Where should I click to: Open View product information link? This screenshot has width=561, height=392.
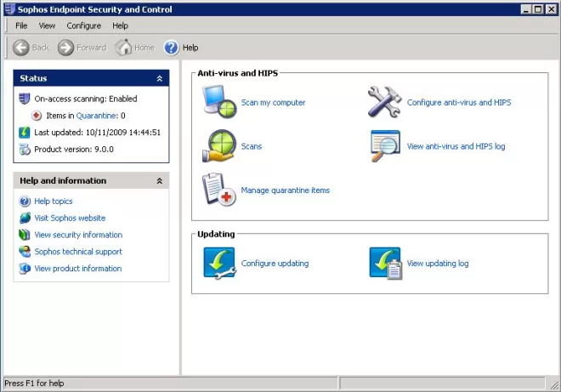pos(78,269)
